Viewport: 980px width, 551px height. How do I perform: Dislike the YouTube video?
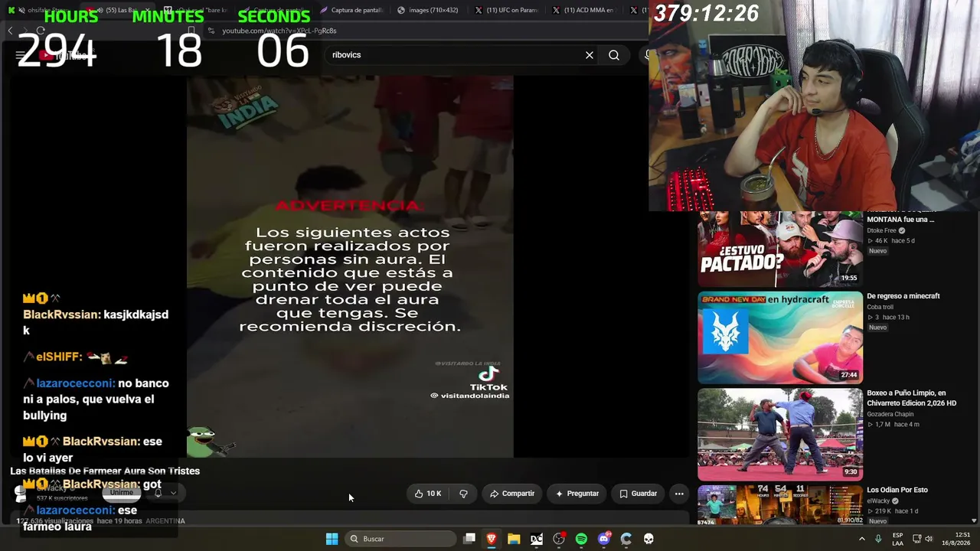463,494
